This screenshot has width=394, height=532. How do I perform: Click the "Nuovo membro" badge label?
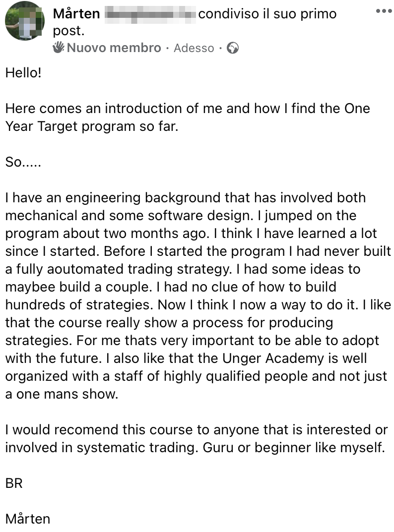114,48
